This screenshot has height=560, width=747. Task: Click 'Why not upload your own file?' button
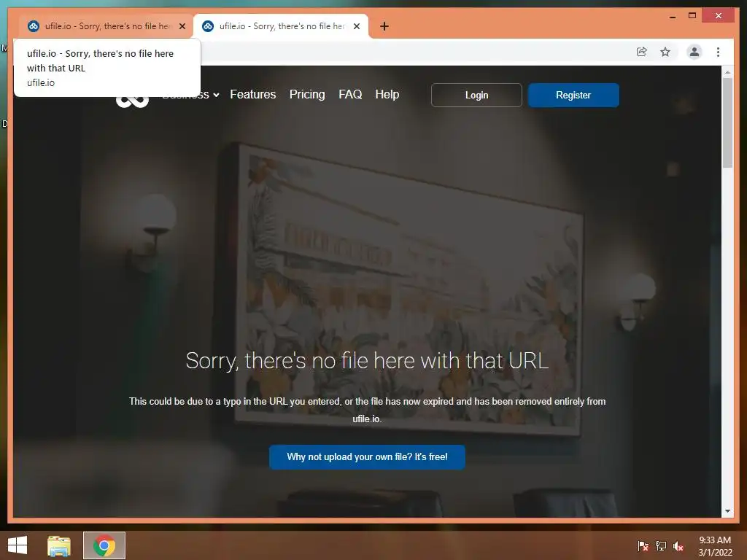(367, 457)
